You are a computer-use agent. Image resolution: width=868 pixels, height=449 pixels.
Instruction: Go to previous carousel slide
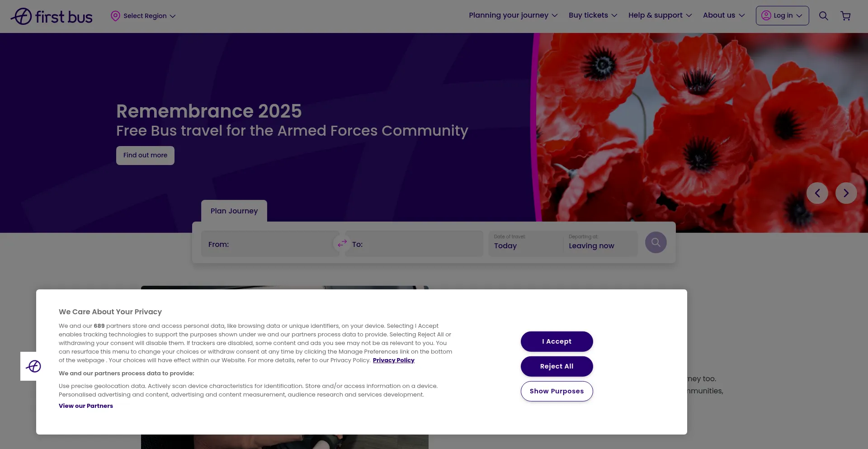click(817, 193)
